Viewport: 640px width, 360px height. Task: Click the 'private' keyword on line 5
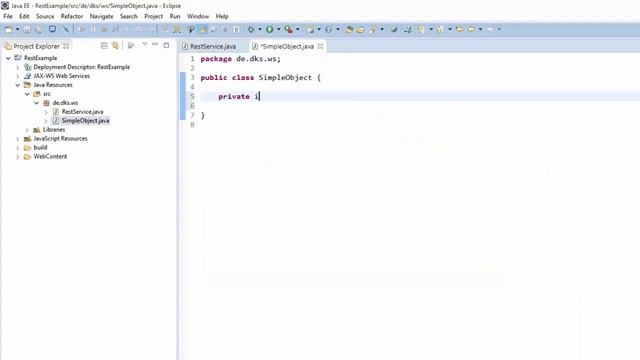234,97
